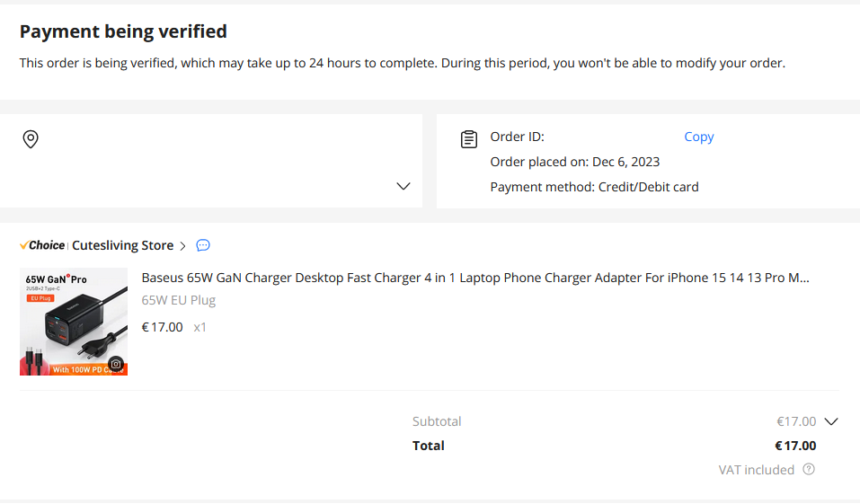
Task: Expand the shipping address section
Action: tap(403, 186)
